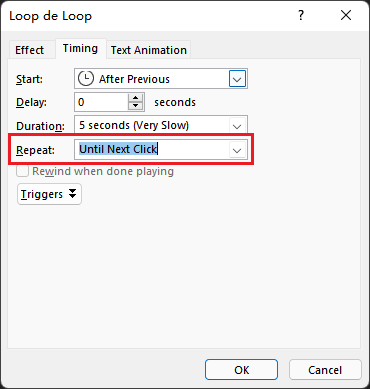Click the Triggers button label
This screenshot has height=389, width=370.
(x=42, y=194)
